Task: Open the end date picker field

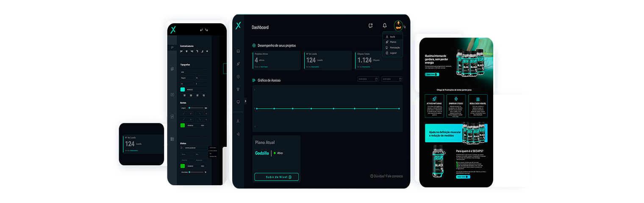Action: (392, 79)
